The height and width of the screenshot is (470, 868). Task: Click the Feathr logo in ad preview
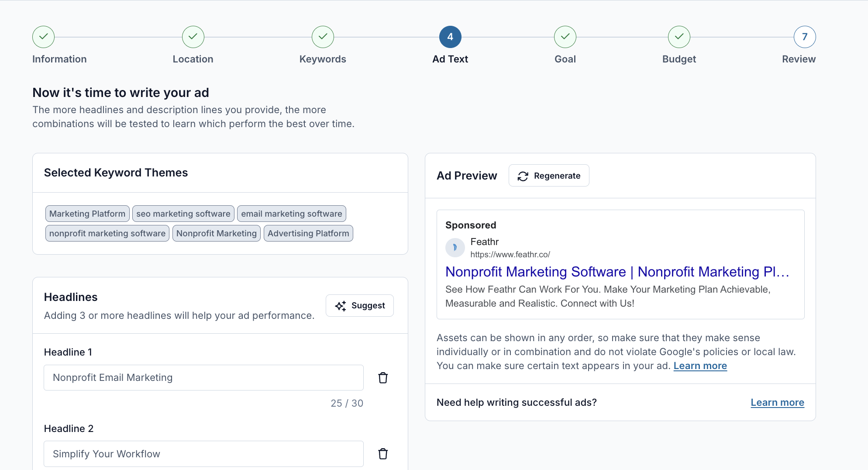455,248
